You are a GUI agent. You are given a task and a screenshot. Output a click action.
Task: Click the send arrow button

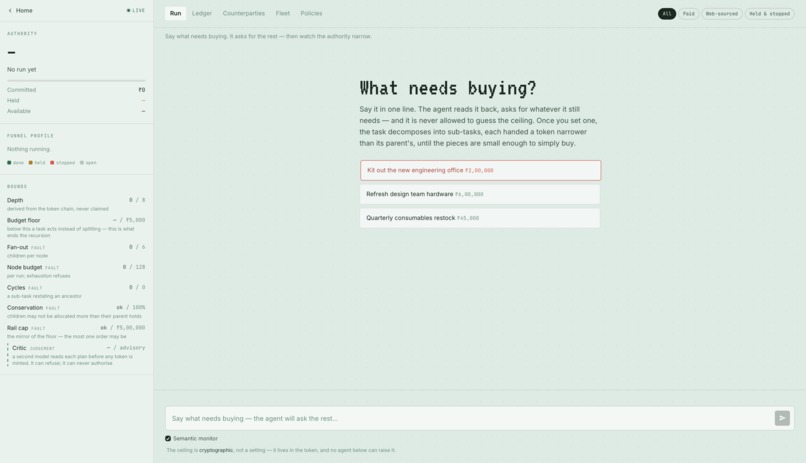pyautogui.click(x=782, y=418)
